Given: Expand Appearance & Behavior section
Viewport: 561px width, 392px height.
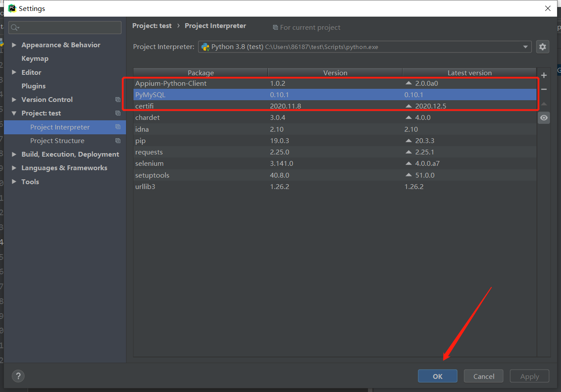Looking at the screenshot, I should click(14, 45).
